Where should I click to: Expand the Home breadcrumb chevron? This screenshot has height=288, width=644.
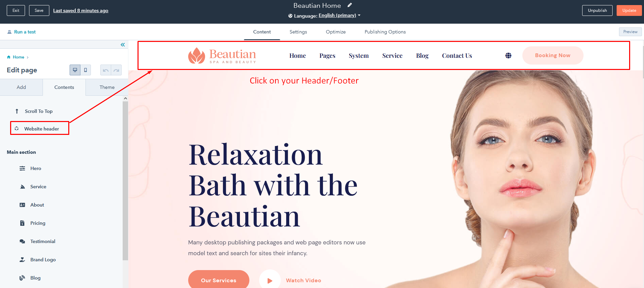28,57
